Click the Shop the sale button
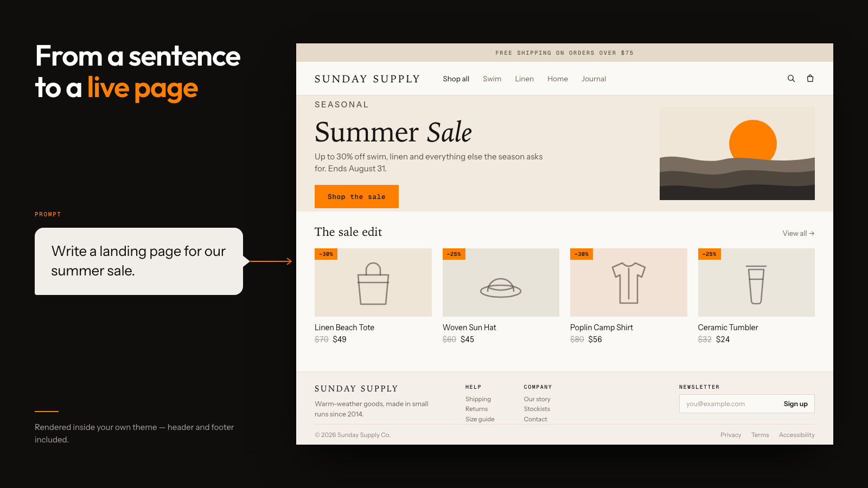The height and width of the screenshot is (488, 868). (356, 196)
